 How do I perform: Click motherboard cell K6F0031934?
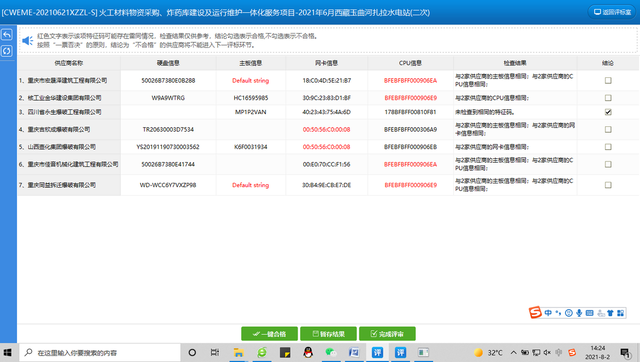(x=251, y=147)
